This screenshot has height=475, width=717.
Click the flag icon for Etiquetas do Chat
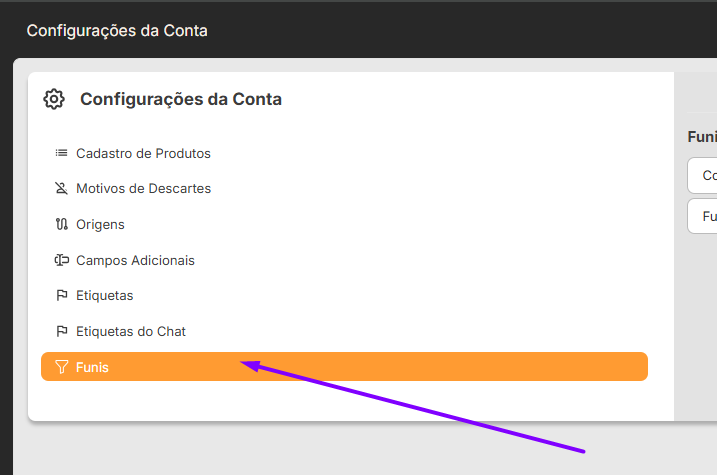coord(61,331)
